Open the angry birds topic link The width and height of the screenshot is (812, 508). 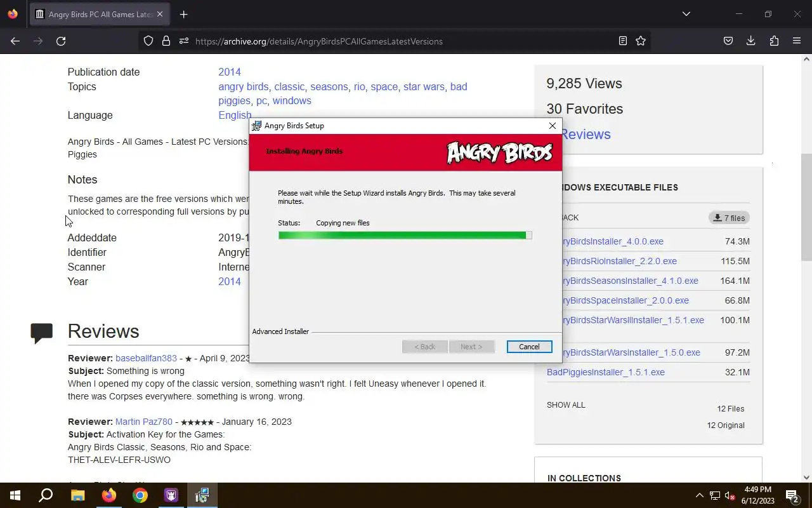tap(244, 86)
